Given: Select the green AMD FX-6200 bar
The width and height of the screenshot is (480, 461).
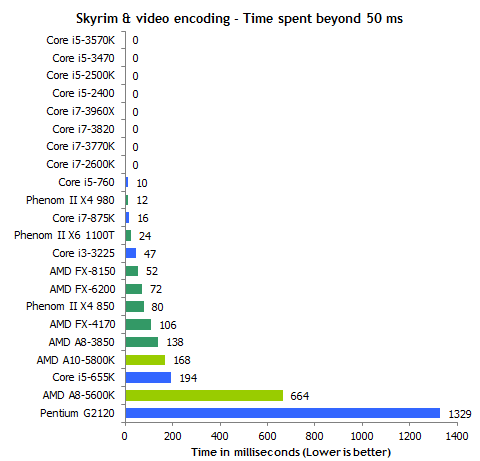Looking at the screenshot, I should tap(134, 289).
